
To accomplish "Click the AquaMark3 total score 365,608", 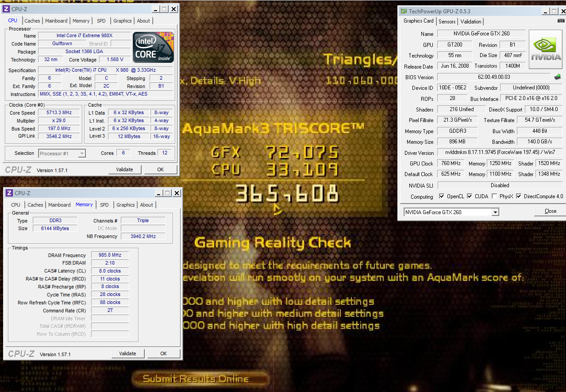I will pos(287,193).
